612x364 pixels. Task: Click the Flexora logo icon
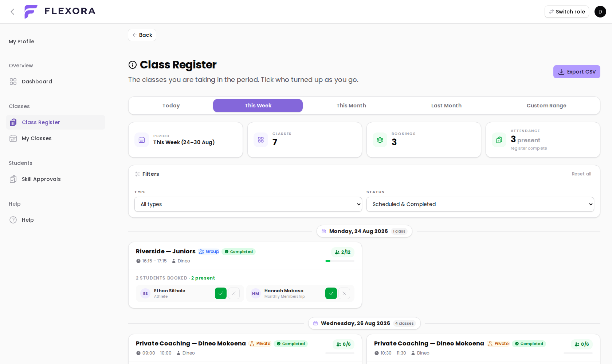coord(31,12)
